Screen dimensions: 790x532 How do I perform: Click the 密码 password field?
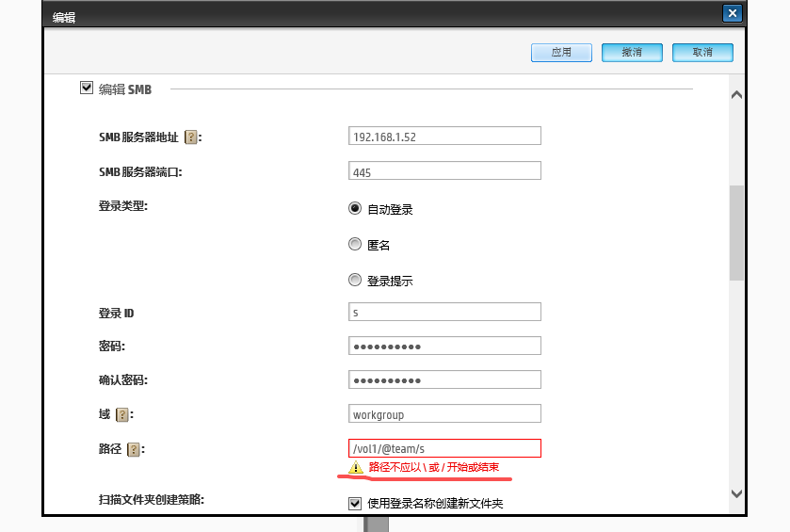[x=444, y=346]
